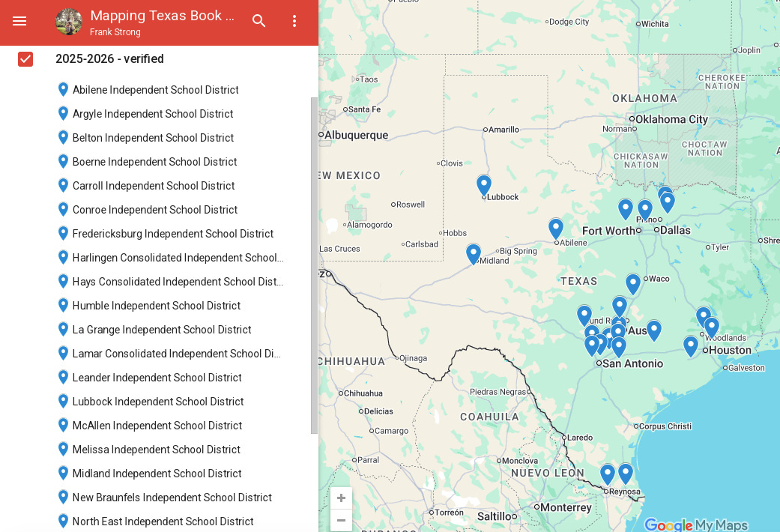Click pin icon beside Fredericksburg Independent School District
The height and width of the screenshot is (532, 780).
(63, 233)
